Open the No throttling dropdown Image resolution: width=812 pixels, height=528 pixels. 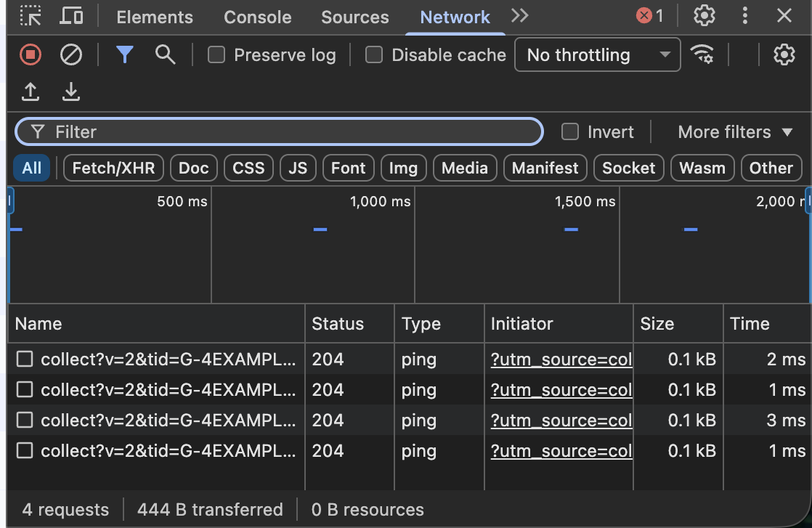598,55
